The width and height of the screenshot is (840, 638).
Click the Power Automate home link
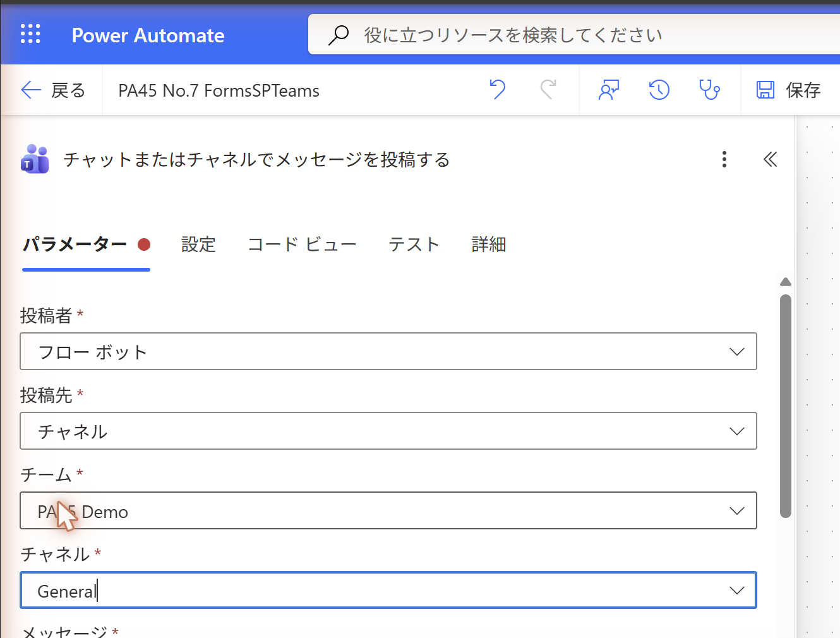click(148, 35)
